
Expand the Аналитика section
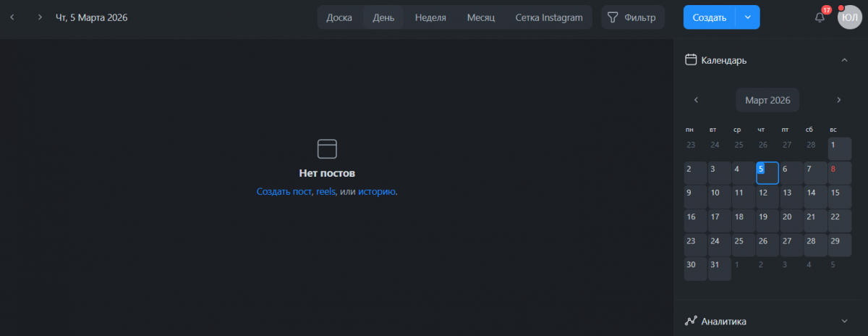tap(844, 321)
